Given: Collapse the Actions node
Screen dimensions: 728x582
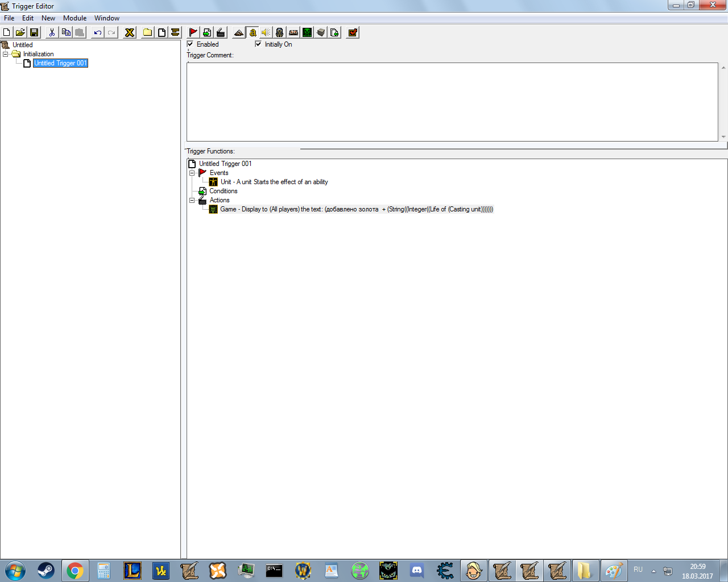Looking at the screenshot, I should [192, 200].
